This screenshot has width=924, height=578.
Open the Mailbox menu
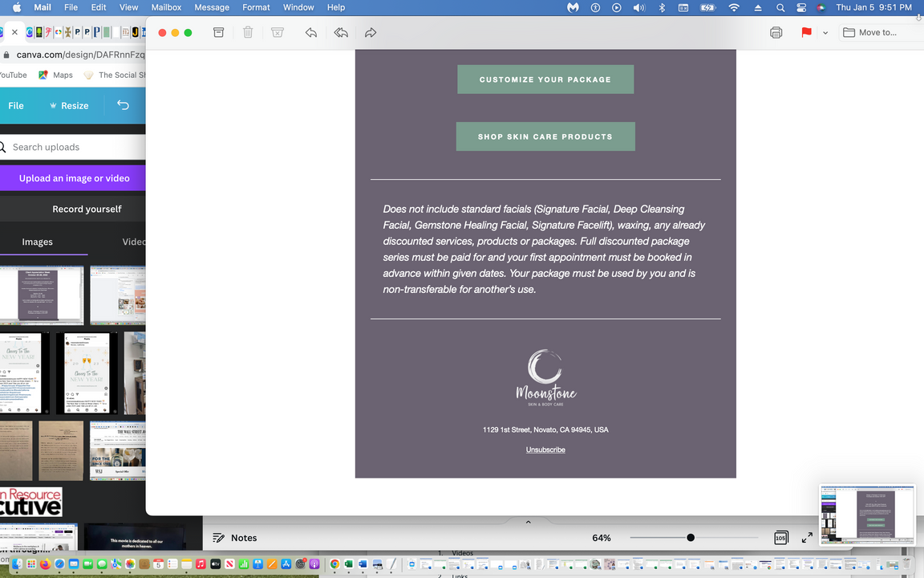point(166,7)
